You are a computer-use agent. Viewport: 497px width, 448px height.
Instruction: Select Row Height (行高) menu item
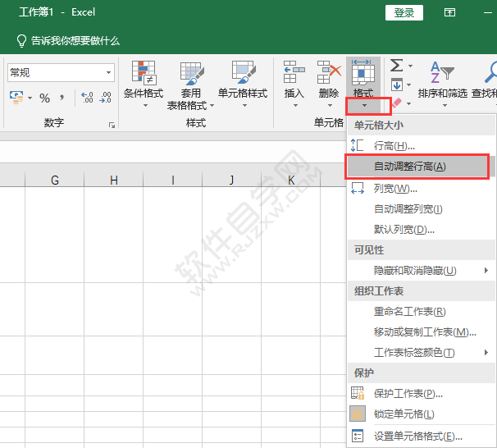tap(422, 145)
